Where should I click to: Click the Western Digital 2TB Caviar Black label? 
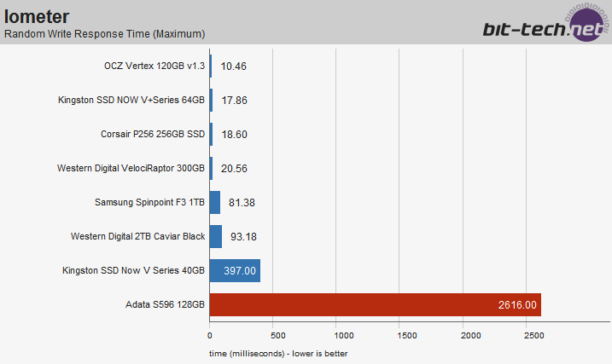click(137, 236)
